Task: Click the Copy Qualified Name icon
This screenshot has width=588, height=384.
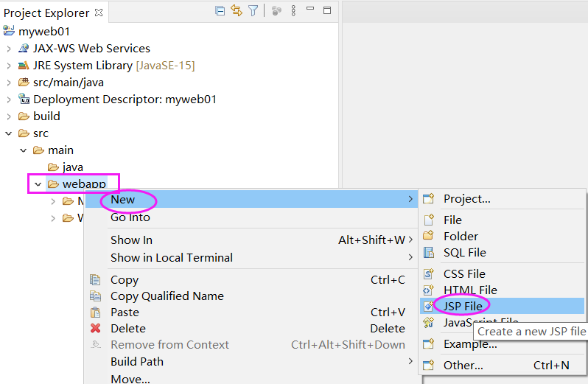Action: (x=95, y=296)
